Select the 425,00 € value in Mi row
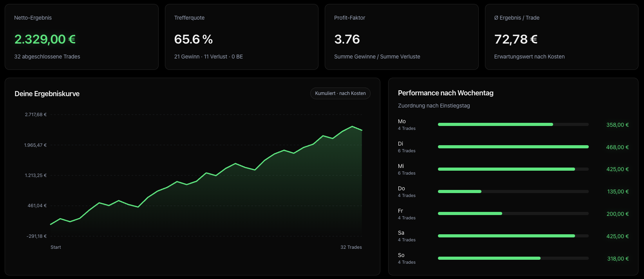 tap(617, 169)
